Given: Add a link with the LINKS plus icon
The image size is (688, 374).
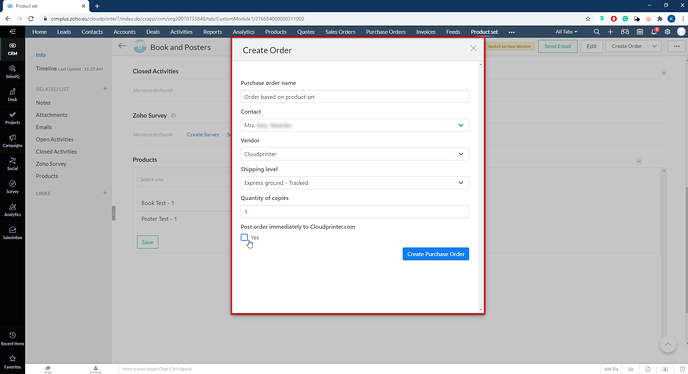Looking at the screenshot, I should click(x=105, y=193).
